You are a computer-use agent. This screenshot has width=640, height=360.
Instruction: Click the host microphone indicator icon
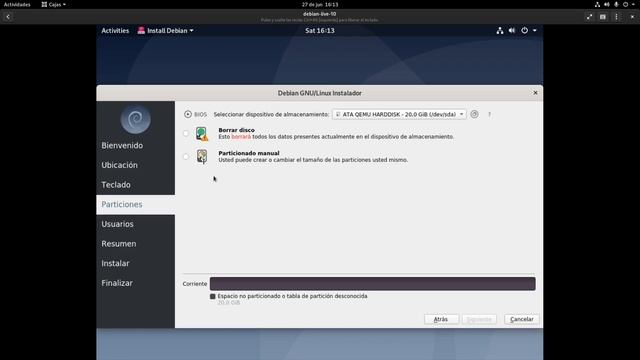pos(616,4)
